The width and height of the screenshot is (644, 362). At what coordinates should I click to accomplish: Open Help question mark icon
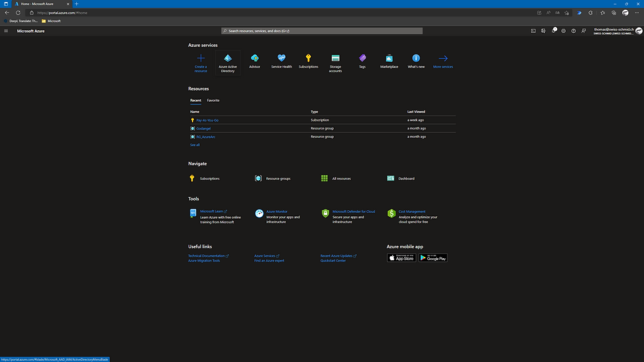573,31
